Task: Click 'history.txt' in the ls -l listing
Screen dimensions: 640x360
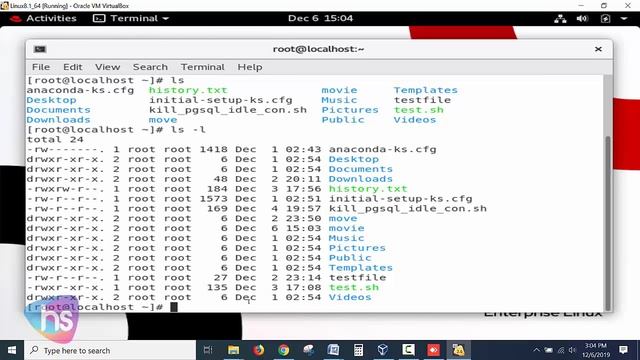Action: click(368, 189)
